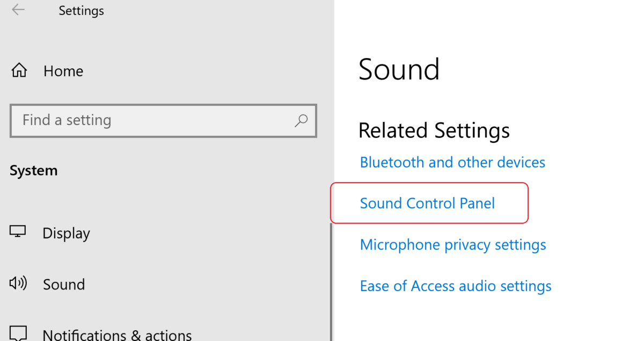Select Home in the sidebar
The height and width of the screenshot is (341, 644).
pyautogui.click(x=63, y=70)
